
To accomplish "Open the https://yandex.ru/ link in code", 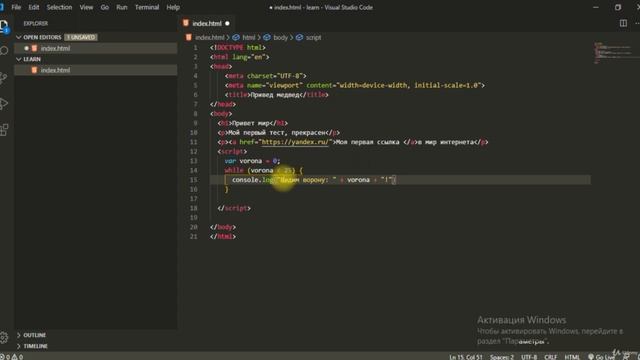I will pyautogui.click(x=294, y=142).
